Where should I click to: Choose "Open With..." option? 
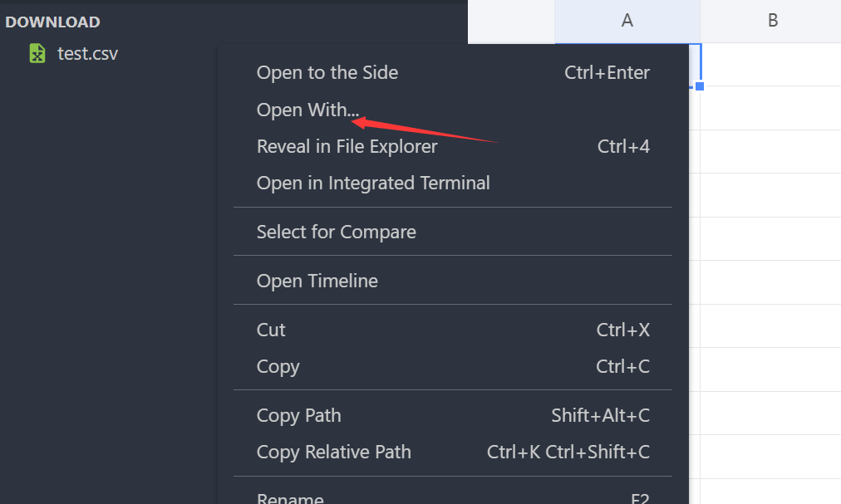307,109
